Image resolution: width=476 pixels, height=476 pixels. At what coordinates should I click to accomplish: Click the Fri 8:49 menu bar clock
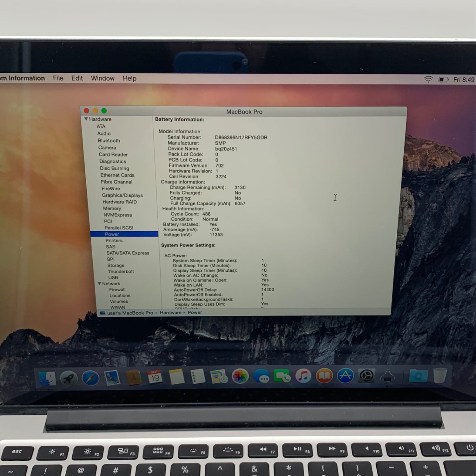tap(464, 80)
